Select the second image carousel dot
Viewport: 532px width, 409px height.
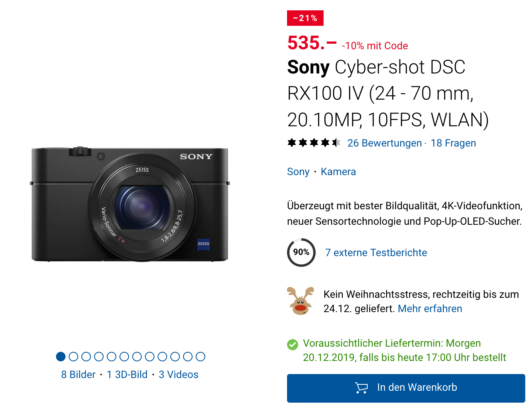[x=73, y=357]
